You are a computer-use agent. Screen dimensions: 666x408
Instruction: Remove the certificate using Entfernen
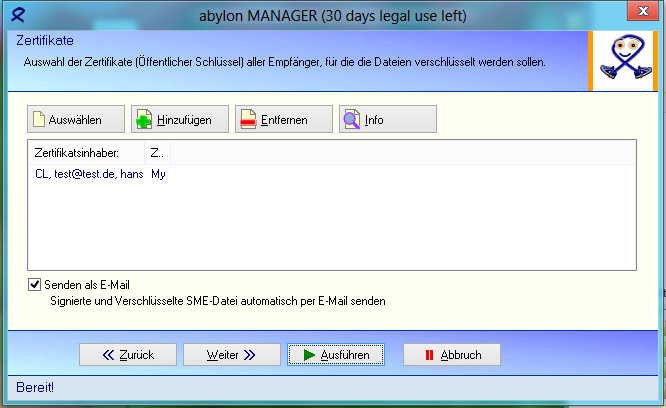(x=285, y=120)
